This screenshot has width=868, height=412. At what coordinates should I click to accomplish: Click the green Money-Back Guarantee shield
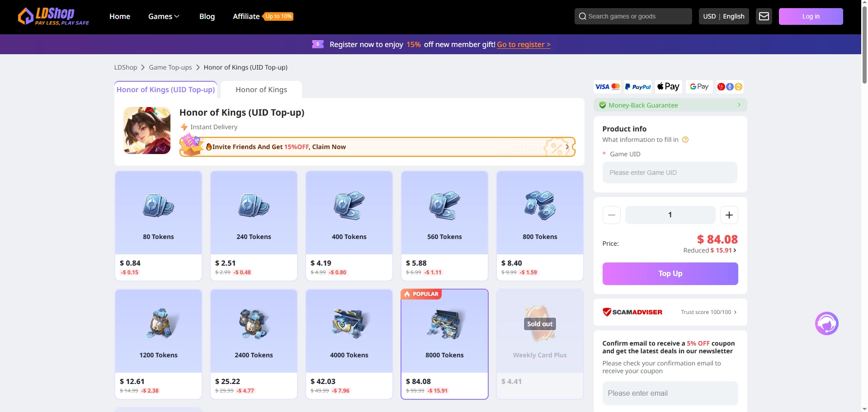coord(603,105)
